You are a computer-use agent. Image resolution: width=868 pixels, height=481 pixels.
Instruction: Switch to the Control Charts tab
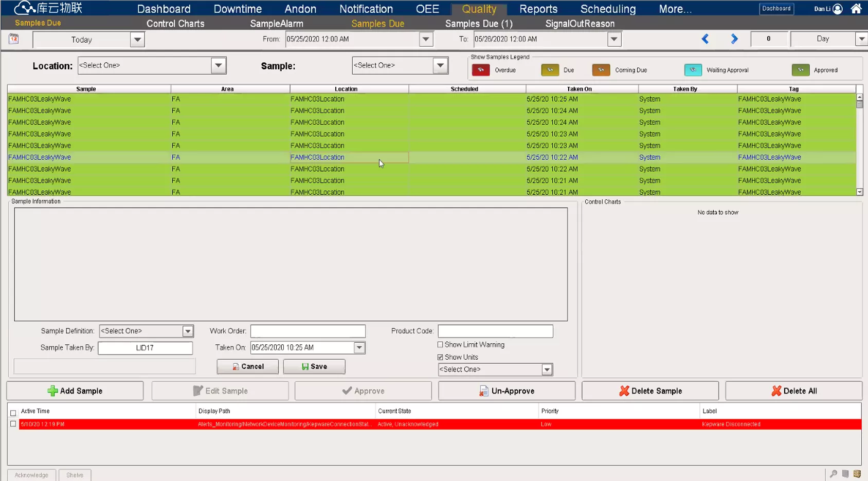pos(175,24)
